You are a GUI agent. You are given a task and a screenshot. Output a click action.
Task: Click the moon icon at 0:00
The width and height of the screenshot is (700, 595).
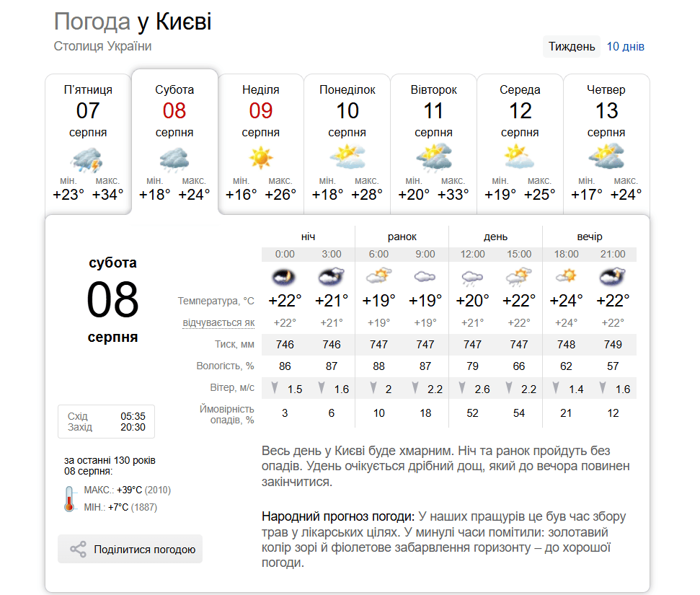click(284, 277)
